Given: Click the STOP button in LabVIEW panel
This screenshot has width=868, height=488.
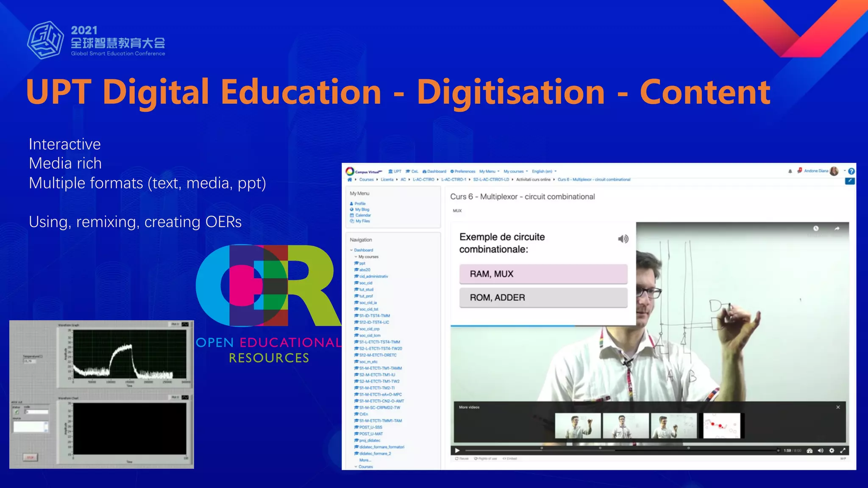Looking at the screenshot, I should point(31,457).
